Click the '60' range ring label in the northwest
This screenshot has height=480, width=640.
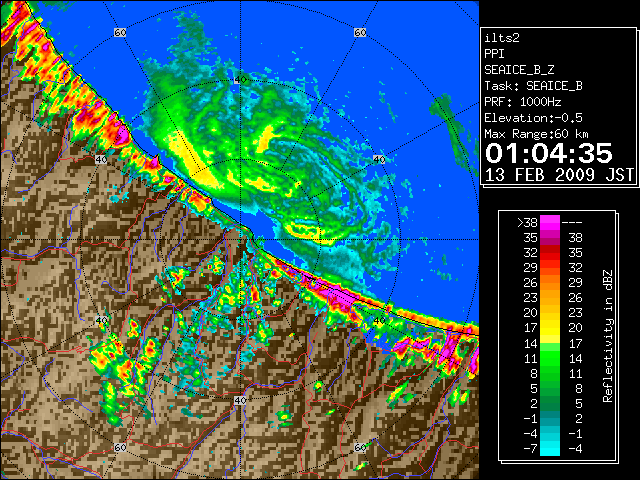point(120,32)
